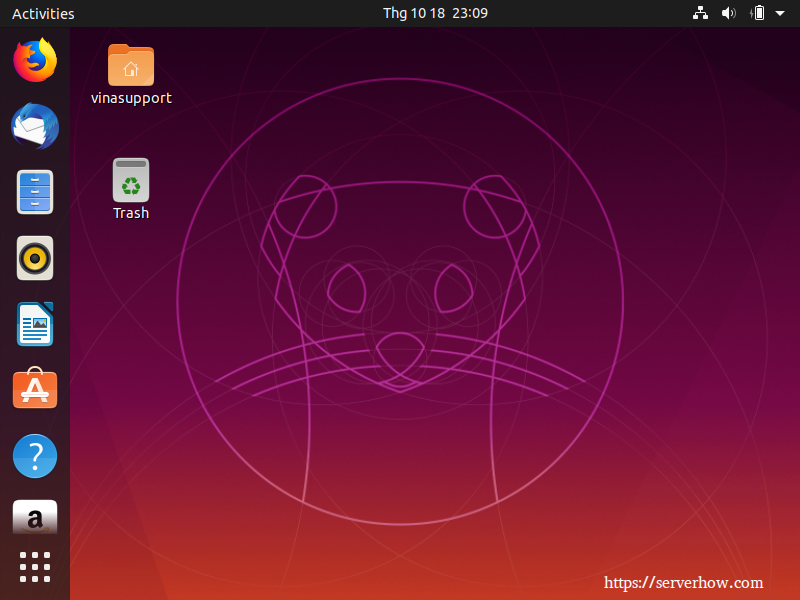Select the vinasupport folder label
The height and width of the screenshot is (600, 800).
[x=131, y=98]
